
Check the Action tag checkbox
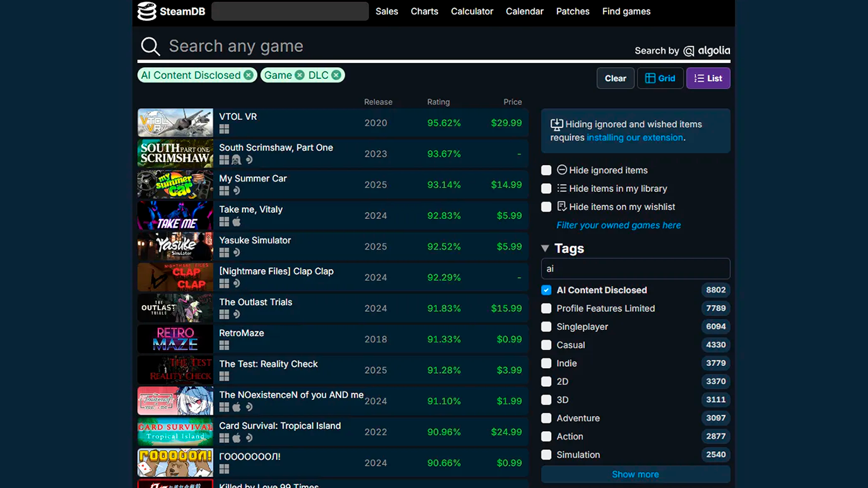(x=546, y=437)
